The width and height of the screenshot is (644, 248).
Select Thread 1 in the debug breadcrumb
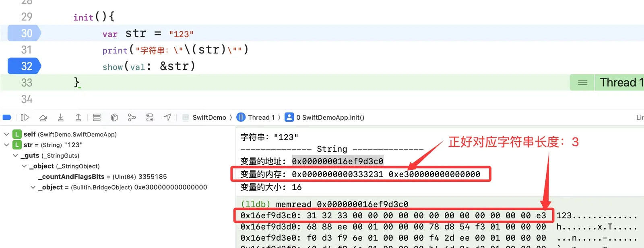tap(261, 117)
